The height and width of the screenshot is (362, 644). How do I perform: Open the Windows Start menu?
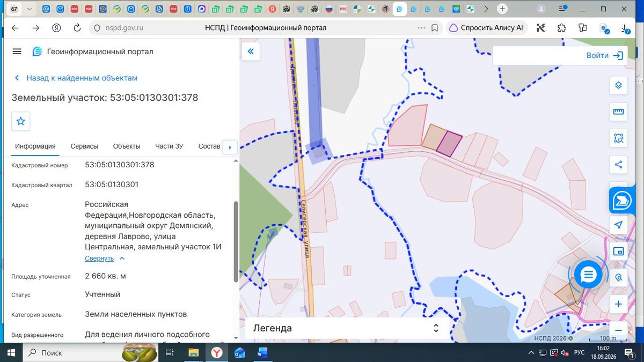(11, 353)
